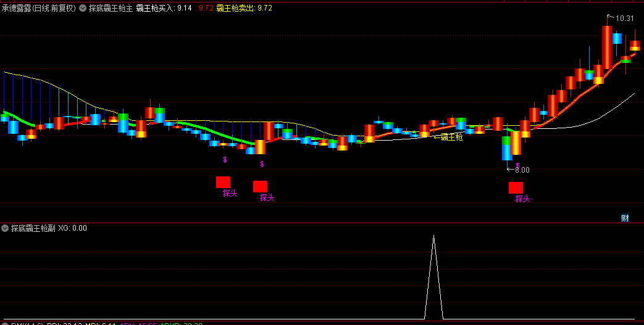Click the XG: 0.00 value
The width and height of the screenshot is (644, 325).
pyautogui.click(x=73, y=228)
